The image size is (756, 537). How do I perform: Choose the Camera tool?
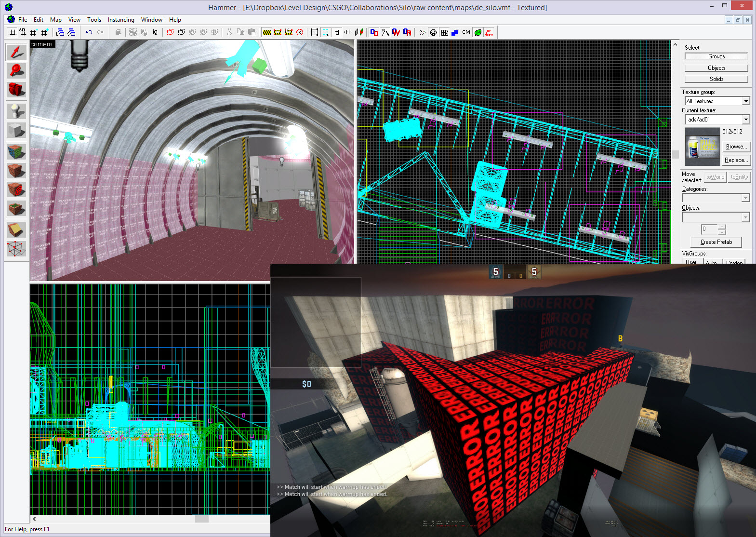point(16,90)
